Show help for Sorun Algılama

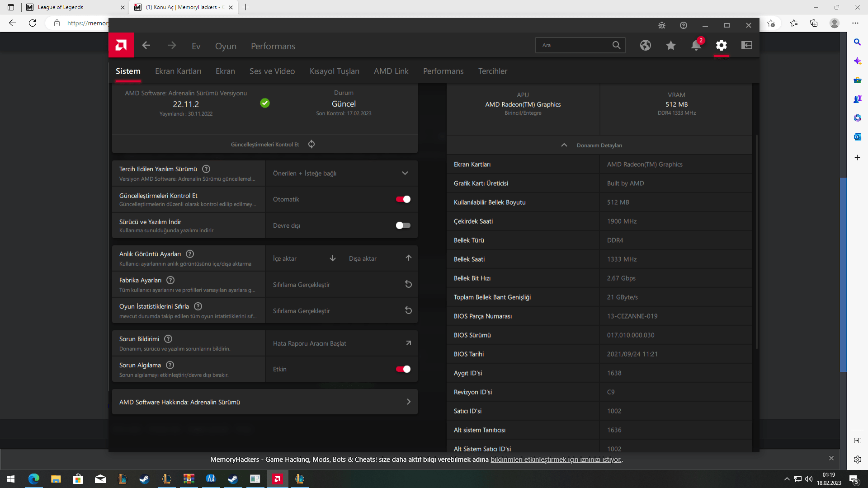click(170, 365)
